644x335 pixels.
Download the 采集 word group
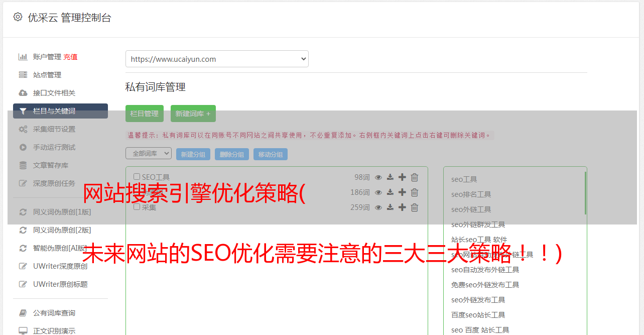pos(390,207)
